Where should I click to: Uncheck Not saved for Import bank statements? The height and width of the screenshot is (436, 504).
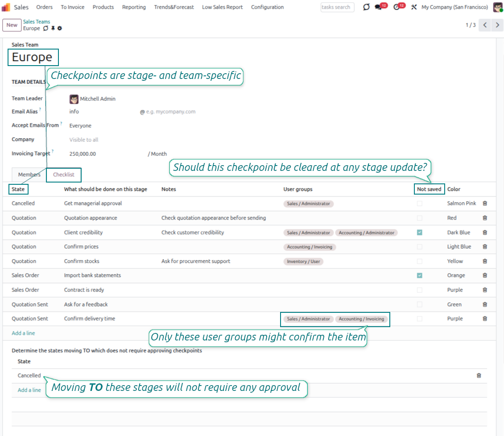[x=419, y=276]
